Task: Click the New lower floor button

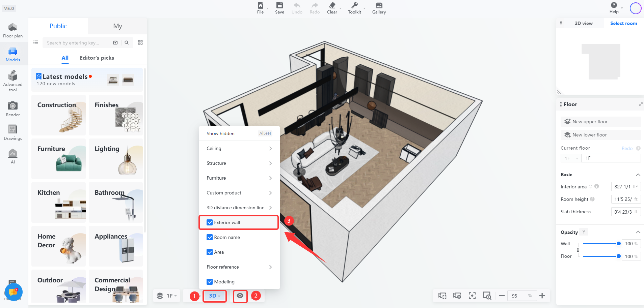Action: [600, 135]
